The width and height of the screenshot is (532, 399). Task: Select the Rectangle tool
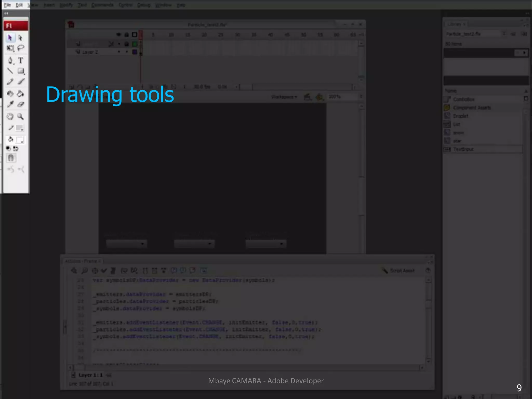point(21,71)
